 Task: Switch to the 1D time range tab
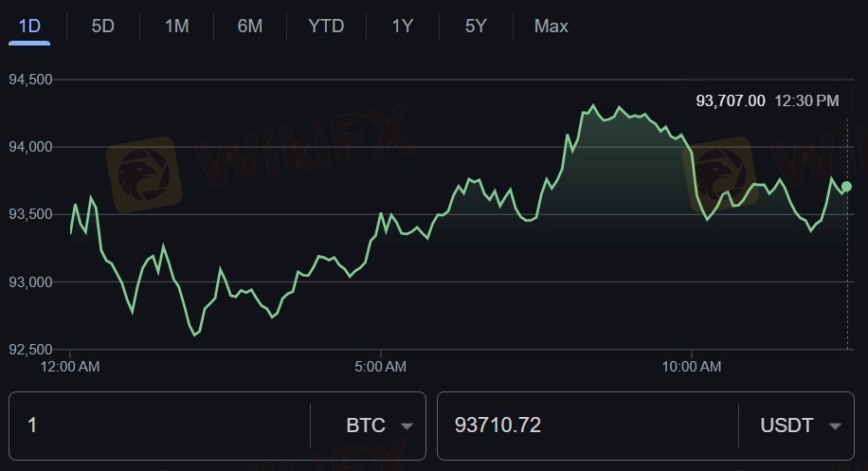coord(29,26)
